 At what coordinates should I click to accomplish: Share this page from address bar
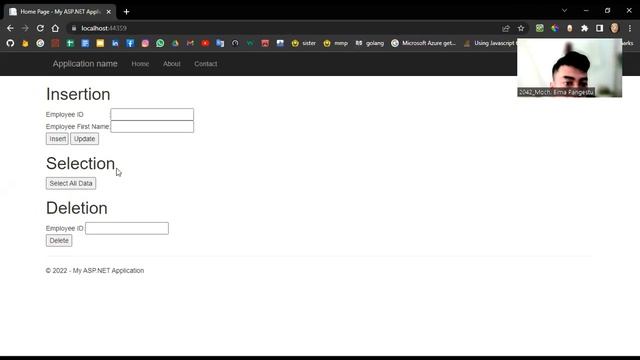point(506,28)
